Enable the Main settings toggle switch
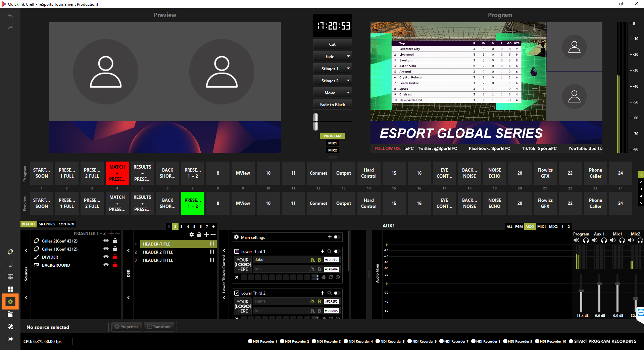Viewport: 644px width, 350px height. (337, 237)
